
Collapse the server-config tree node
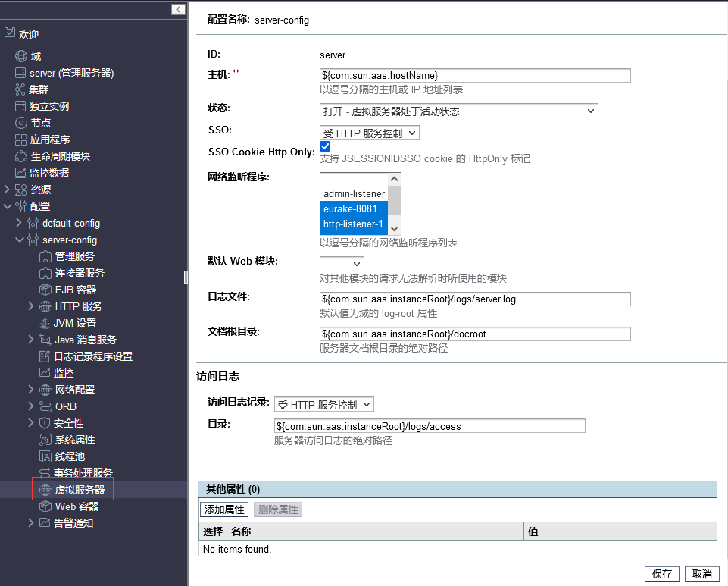click(20, 240)
